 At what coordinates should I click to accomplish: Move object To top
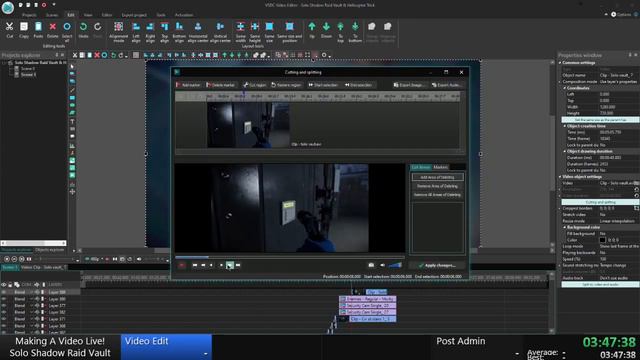pos(340,32)
